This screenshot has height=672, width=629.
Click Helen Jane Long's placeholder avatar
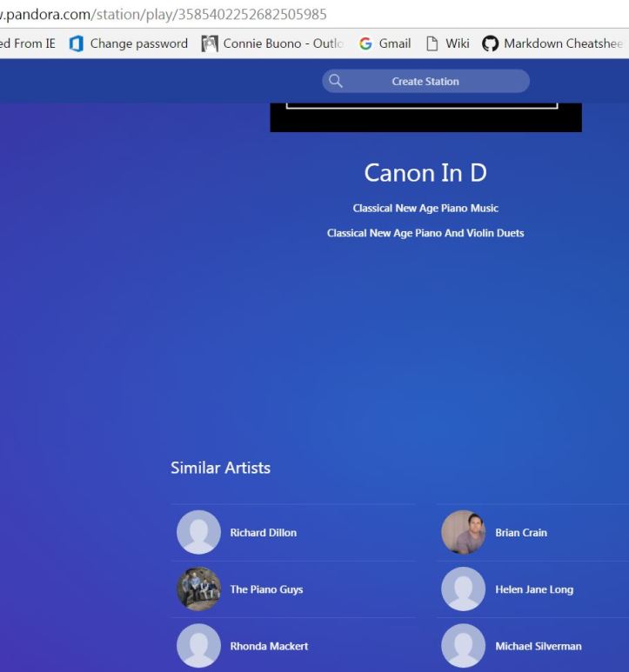[x=463, y=589]
